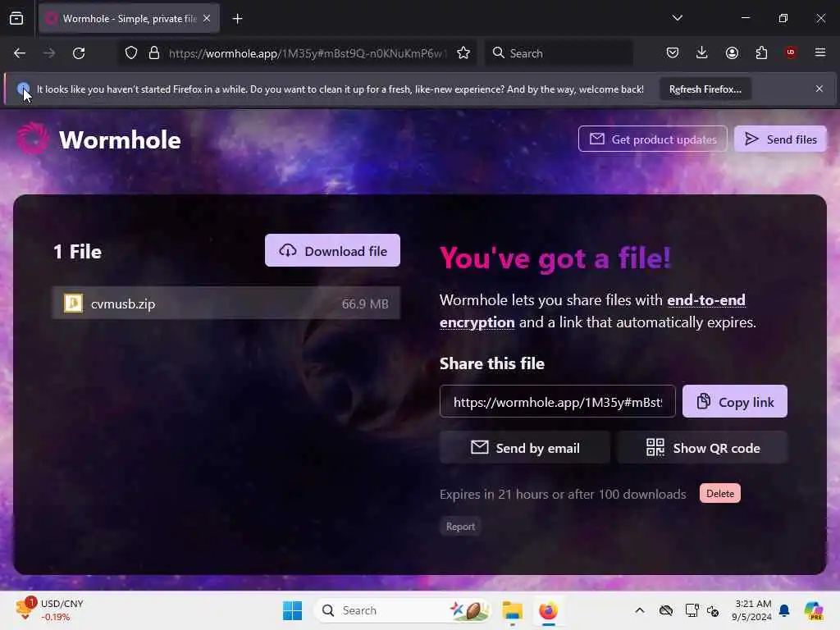Dismiss the Firefox refresh notification bar
The height and width of the screenshot is (630, 840).
[819, 89]
